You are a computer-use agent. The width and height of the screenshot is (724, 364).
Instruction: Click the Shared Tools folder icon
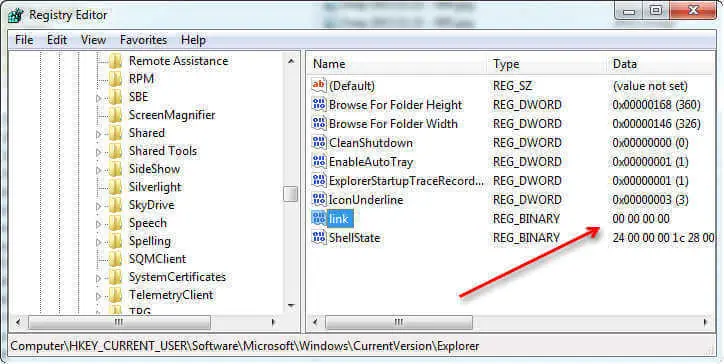pyautogui.click(x=115, y=151)
